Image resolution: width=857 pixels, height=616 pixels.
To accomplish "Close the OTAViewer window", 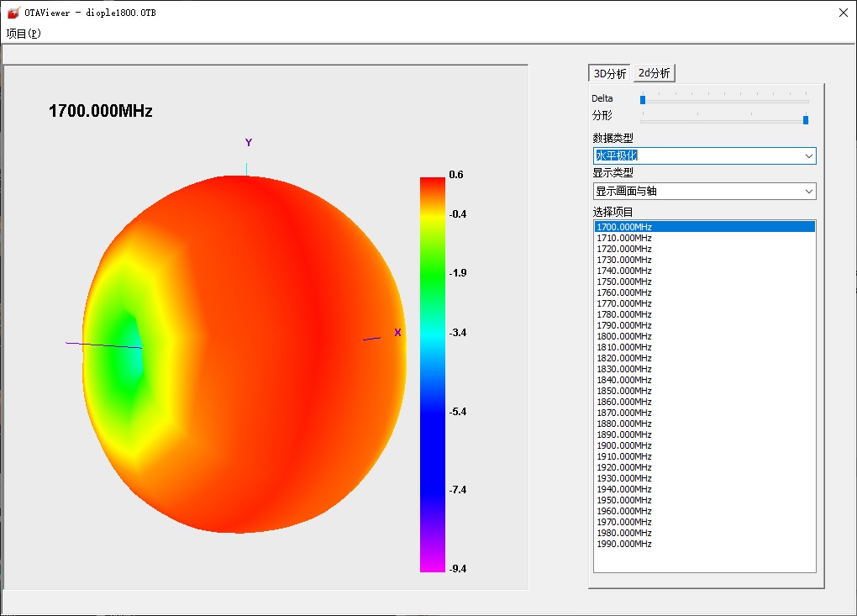I will tap(844, 13).
